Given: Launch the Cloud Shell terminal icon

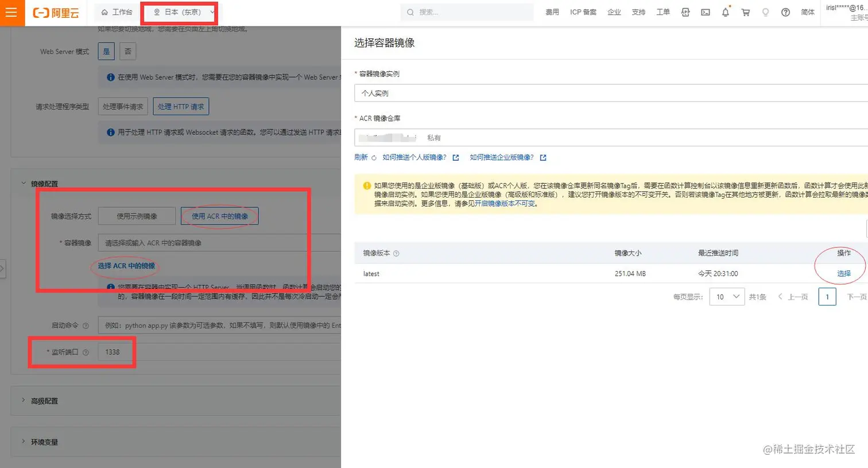Looking at the screenshot, I should point(706,12).
